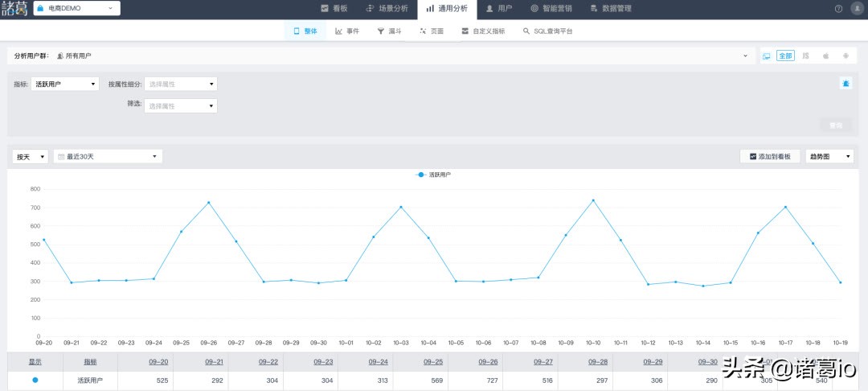The image size is (868, 391).
Task: Toggle the 活跃用户 chart legend
Action: [x=433, y=175]
